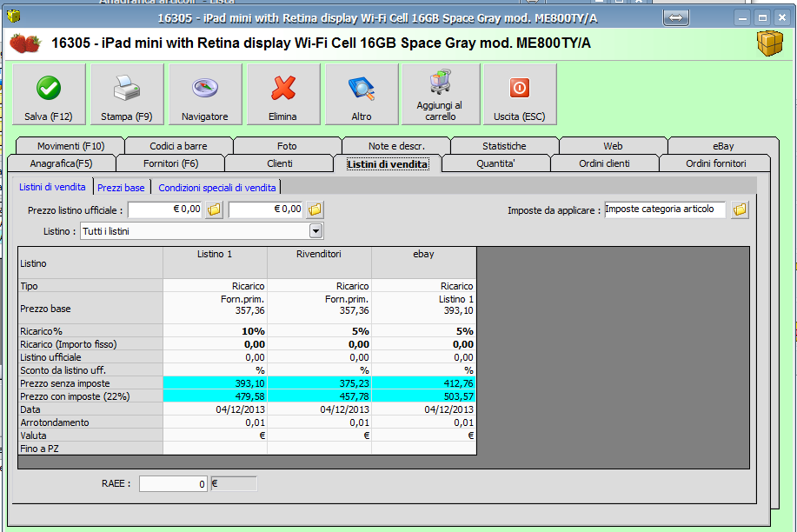Click Stampa (F9) printer button
The width and height of the screenshot is (797, 532).
(x=127, y=94)
